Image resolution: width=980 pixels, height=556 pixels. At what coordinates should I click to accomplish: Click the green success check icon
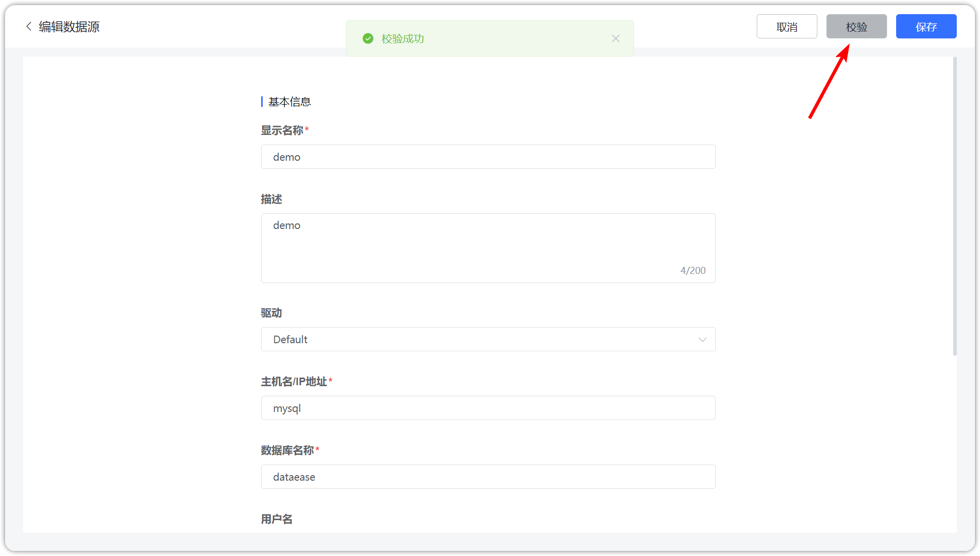368,38
